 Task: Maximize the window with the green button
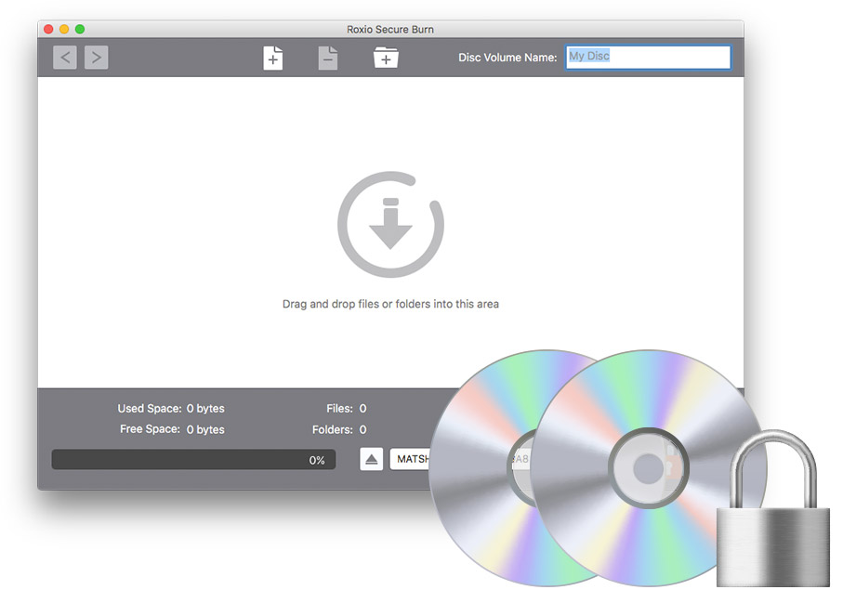pos(80,29)
